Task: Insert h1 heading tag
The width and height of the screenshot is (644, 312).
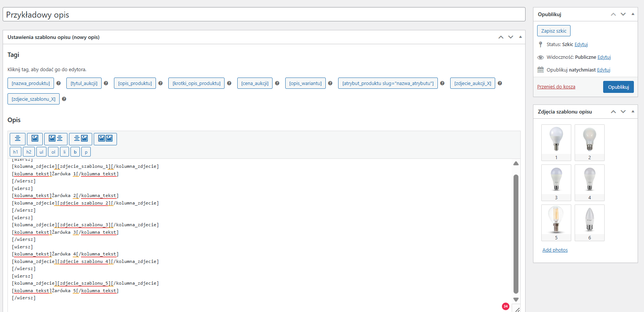Action: (15, 152)
